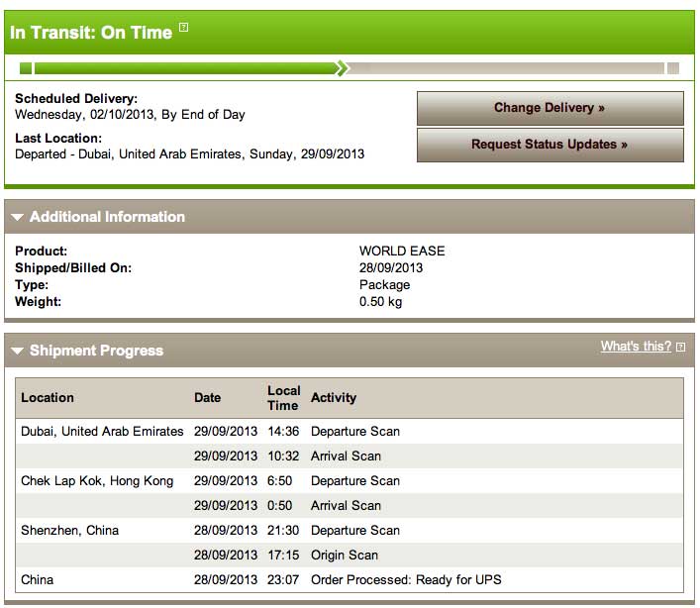Click the help icon beside In Transit title
The width and height of the screenshot is (700, 608).
click(183, 27)
